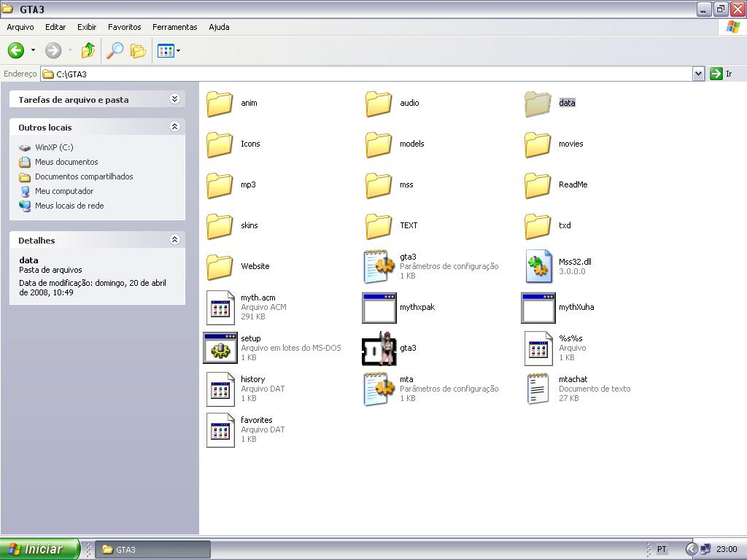The image size is (747, 560).
Task: Select the anim folder icon
Action: (220, 104)
